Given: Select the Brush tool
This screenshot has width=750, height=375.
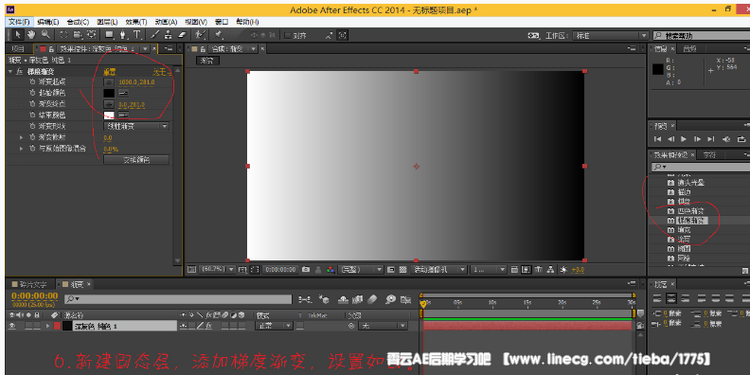Looking at the screenshot, I should click(x=155, y=34).
